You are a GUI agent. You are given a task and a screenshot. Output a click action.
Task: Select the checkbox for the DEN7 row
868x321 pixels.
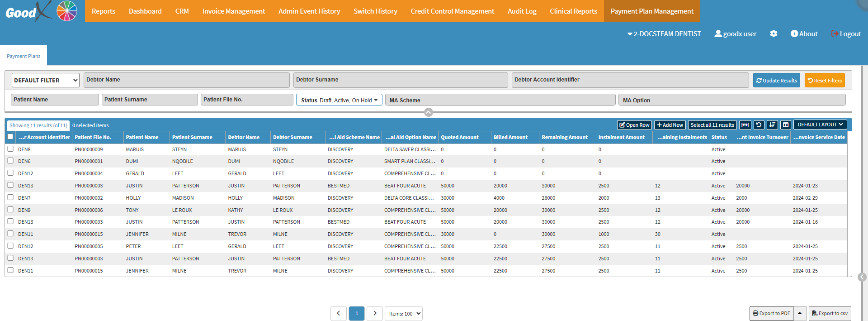[10, 197]
